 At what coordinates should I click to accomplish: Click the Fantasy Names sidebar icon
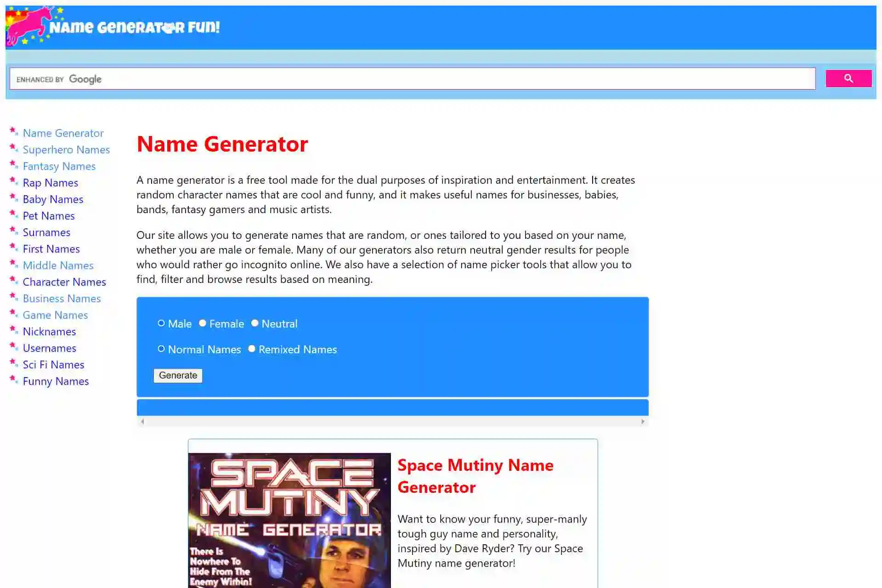[13, 165]
